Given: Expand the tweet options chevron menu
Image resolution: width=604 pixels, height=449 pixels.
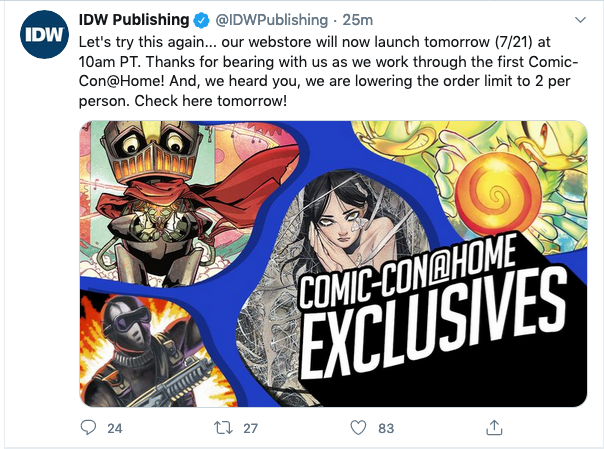Looking at the screenshot, I should [580, 20].
